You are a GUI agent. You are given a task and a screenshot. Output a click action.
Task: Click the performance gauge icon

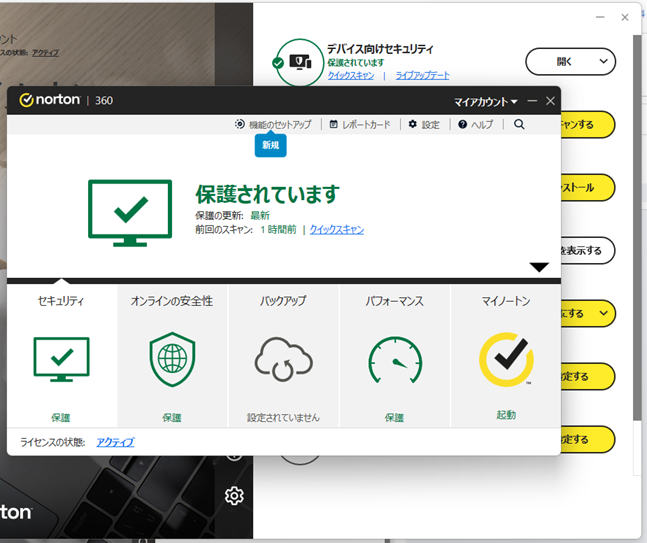coord(395,360)
